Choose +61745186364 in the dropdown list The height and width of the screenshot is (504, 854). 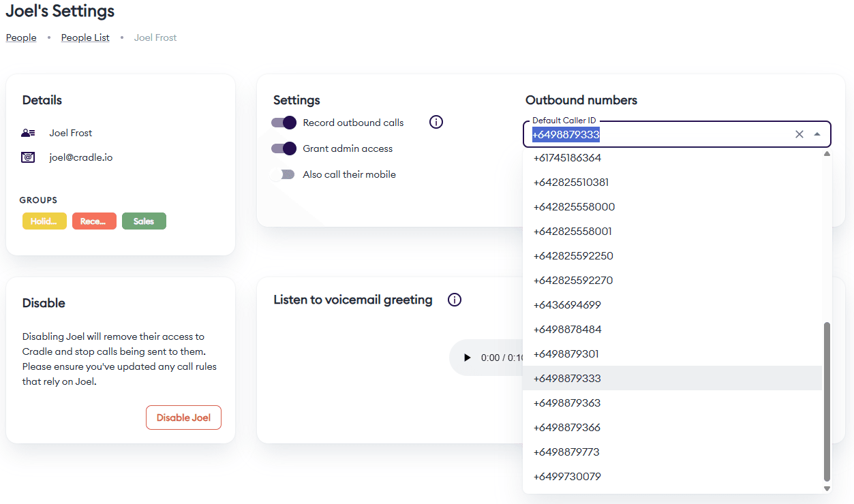click(567, 158)
